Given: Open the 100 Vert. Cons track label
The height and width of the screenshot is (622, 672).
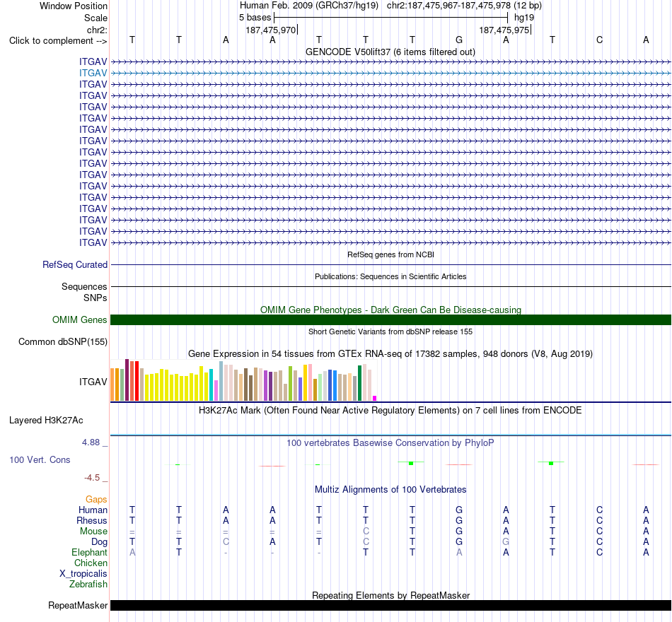Looking at the screenshot, I should (x=40, y=459).
